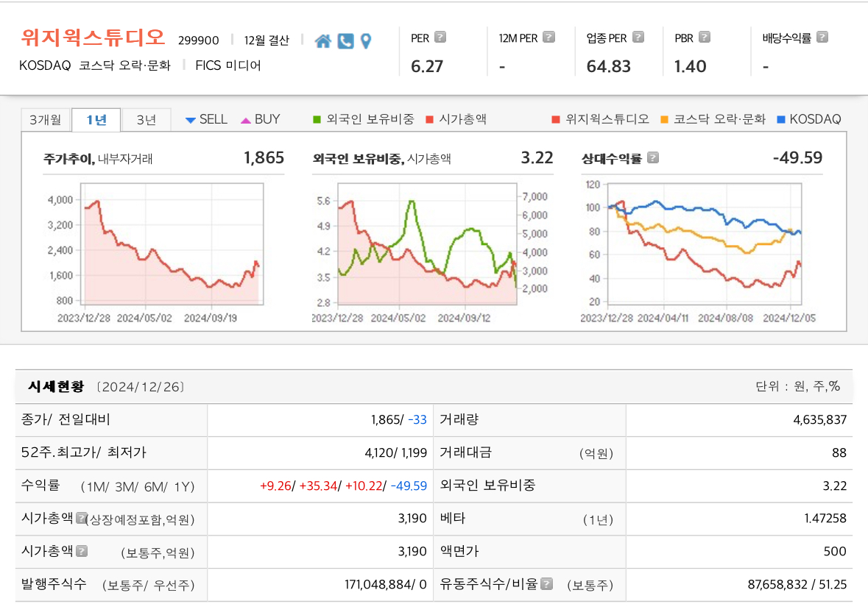Switch chart to 3개월 tab
Screen dimensions: 868x615
coord(46,120)
